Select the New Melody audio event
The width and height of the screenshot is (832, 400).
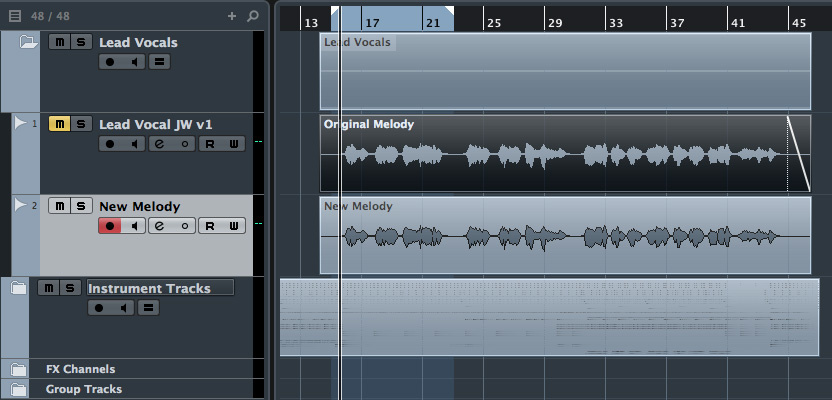coord(565,235)
